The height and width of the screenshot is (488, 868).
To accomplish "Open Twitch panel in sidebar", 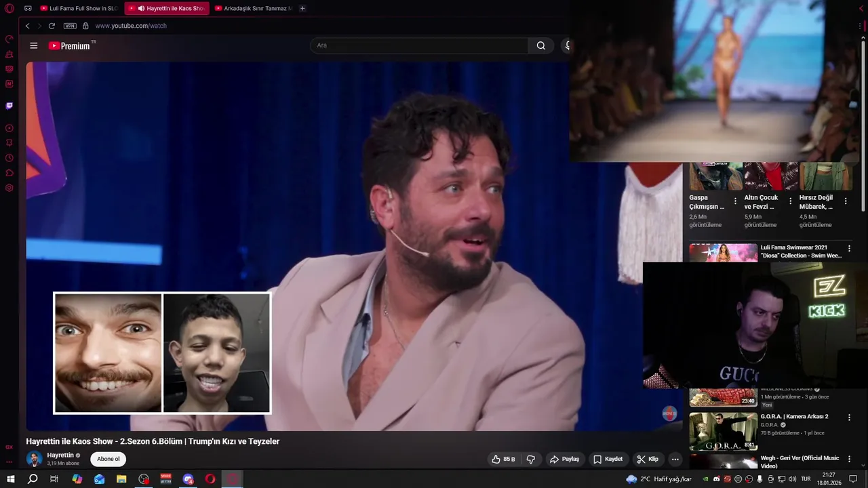I will [9, 106].
